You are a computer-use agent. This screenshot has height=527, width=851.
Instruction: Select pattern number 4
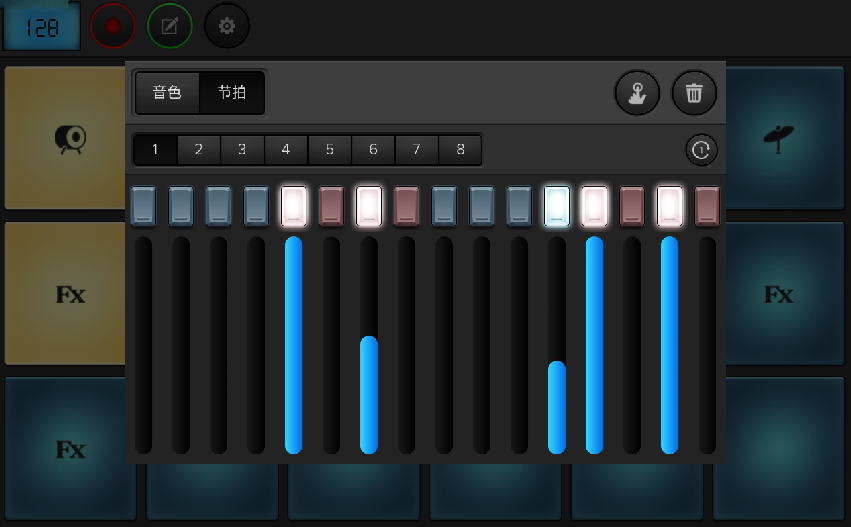pyautogui.click(x=286, y=150)
